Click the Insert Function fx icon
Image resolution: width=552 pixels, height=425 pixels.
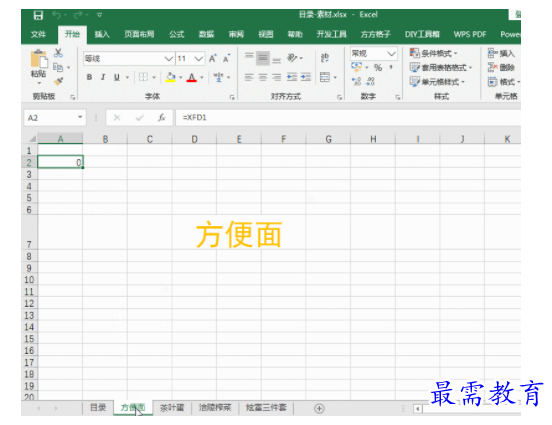(x=162, y=118)
